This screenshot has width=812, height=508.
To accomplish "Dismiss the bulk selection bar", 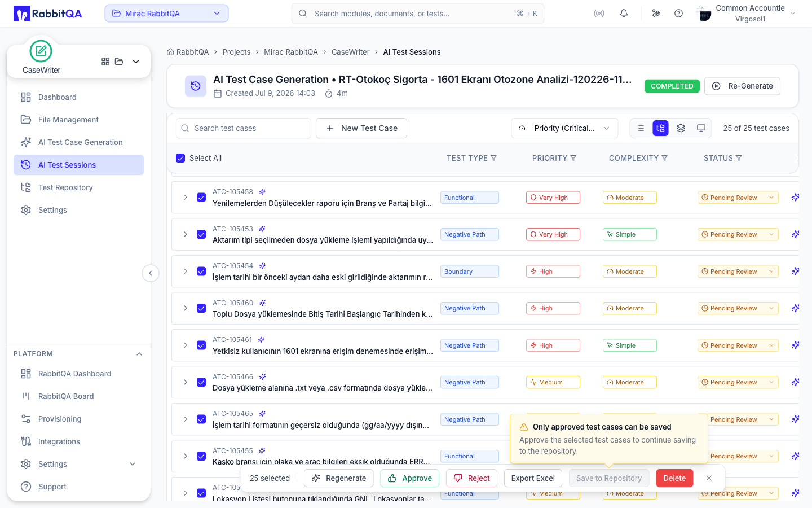I will (x=709, y=478).
